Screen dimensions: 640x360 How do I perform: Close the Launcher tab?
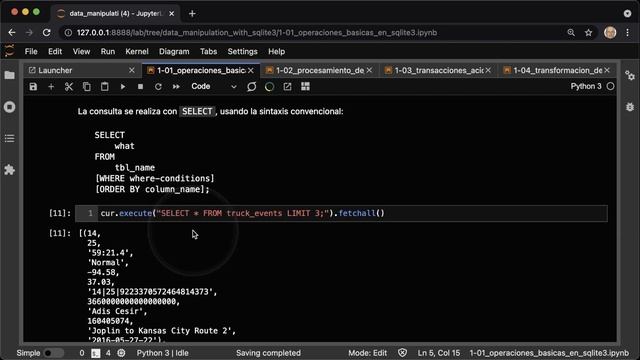[131, 71]
